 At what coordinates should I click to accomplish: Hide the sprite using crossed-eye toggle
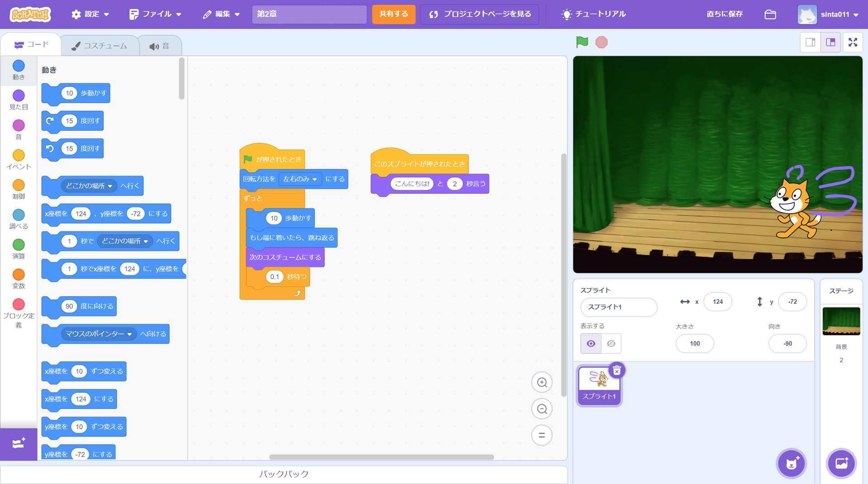coord(611,344)
